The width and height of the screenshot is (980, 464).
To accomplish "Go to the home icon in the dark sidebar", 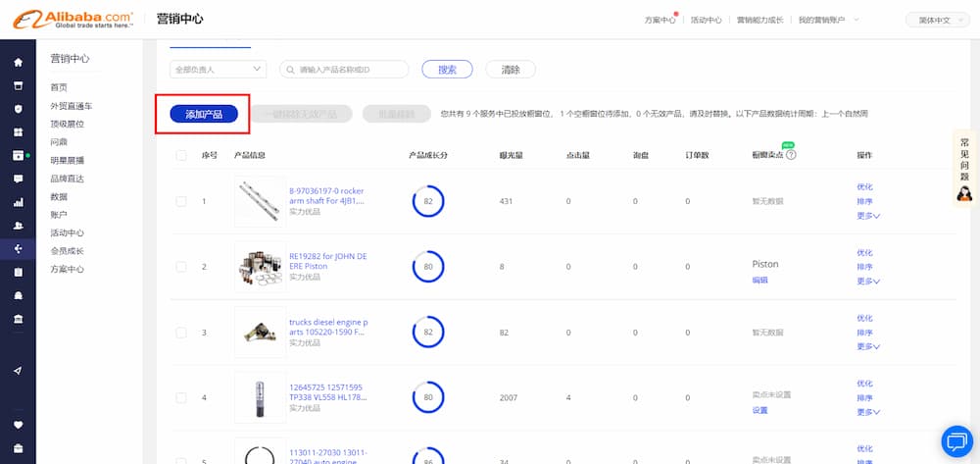I will click(x=18, y=62).
